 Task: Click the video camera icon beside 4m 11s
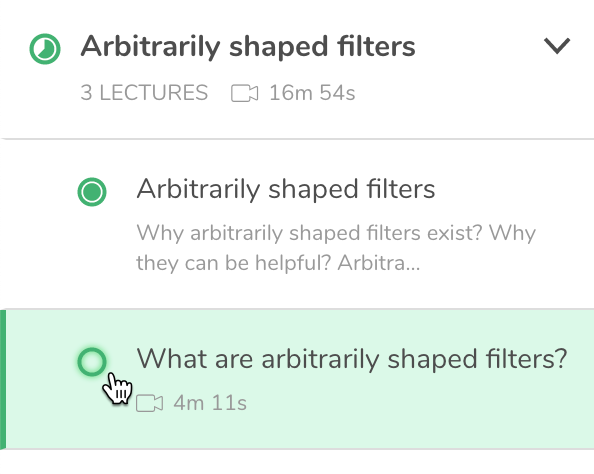point(150,403)
